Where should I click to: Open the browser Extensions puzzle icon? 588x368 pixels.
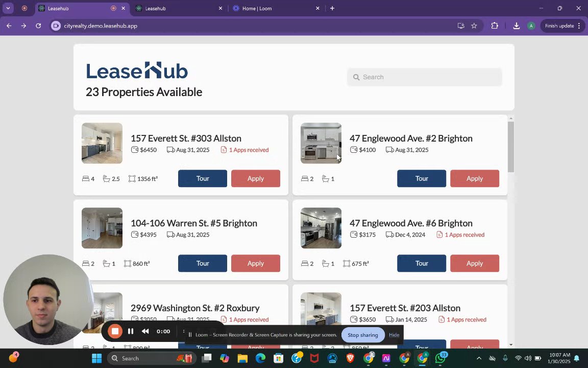495,26
